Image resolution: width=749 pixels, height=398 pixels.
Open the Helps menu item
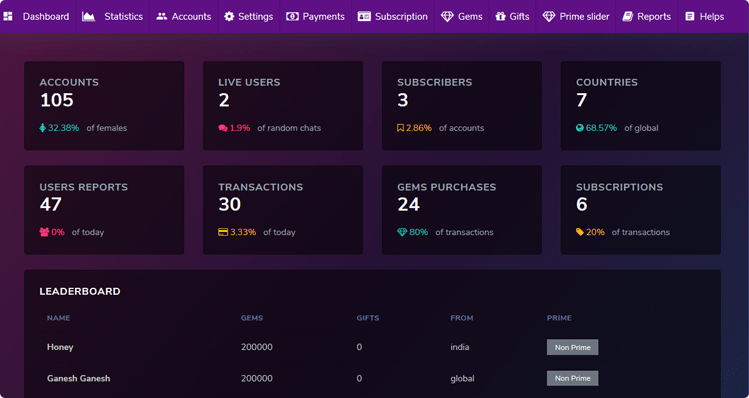click(x=712, y=17)
